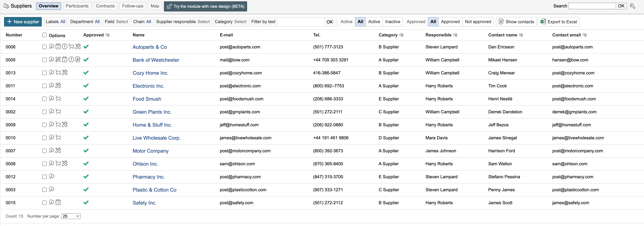Click the cart icon in Ohlson Inc. row
The image size is (644, 226).
(58, 164)
